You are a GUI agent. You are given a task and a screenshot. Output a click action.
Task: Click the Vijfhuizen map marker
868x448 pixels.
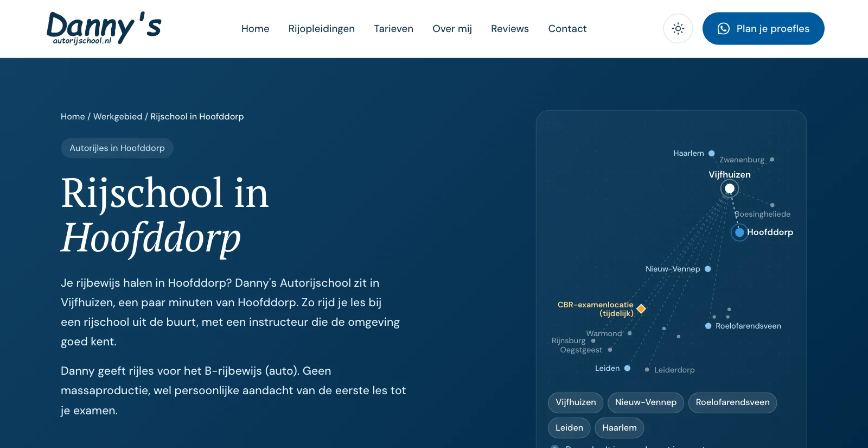(730, 188)
